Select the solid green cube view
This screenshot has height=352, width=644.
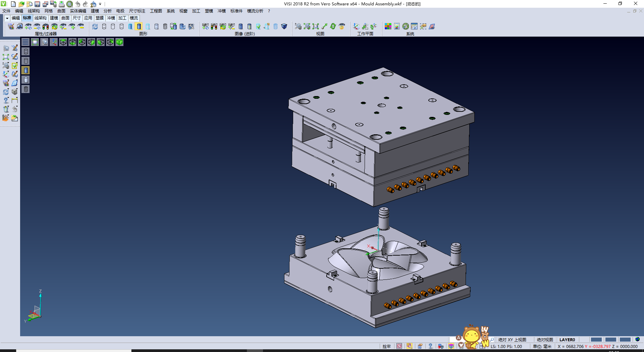pos(119,42)
